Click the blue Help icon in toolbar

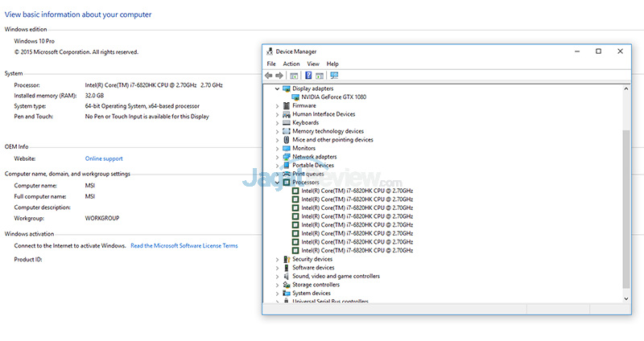(x=308, y=76)
